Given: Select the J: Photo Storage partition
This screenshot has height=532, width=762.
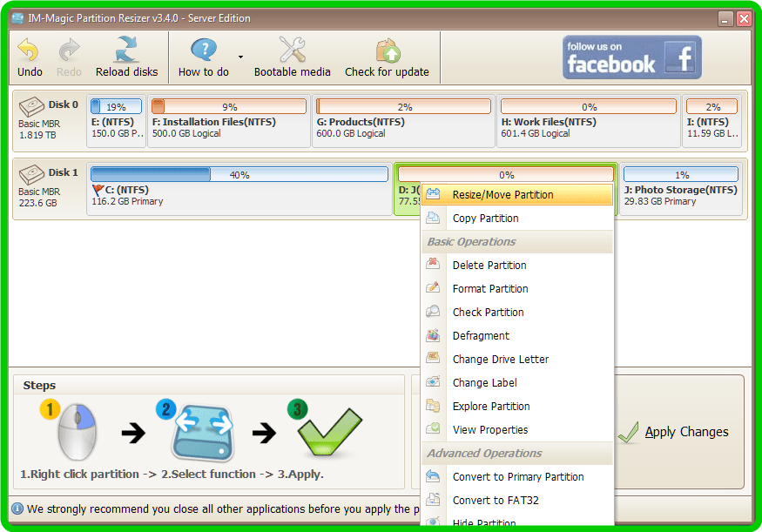Looking at the screenshot, I should click(x=681, y=189).
